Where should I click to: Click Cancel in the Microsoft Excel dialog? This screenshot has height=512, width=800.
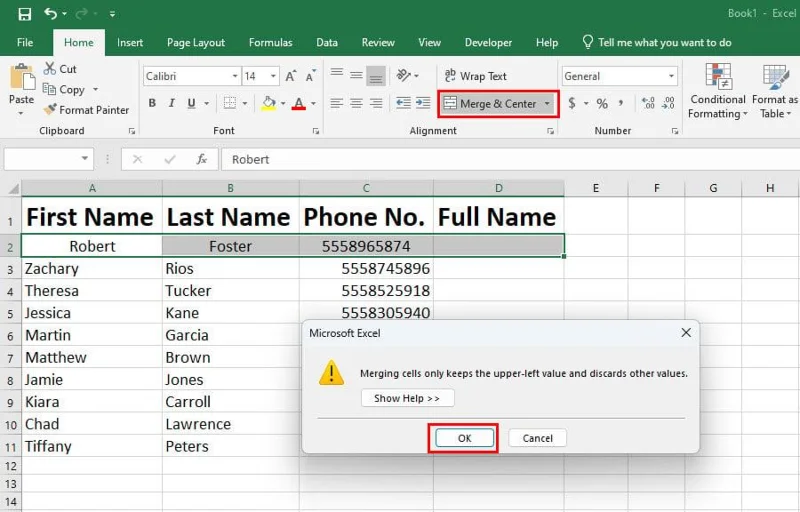coord(537,438)
